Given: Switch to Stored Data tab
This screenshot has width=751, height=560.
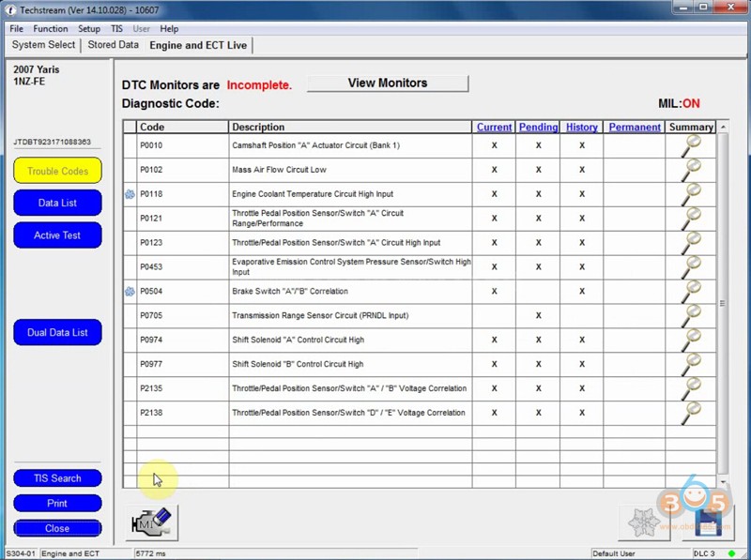Looking at the screenshot, I should coord(113,45).
